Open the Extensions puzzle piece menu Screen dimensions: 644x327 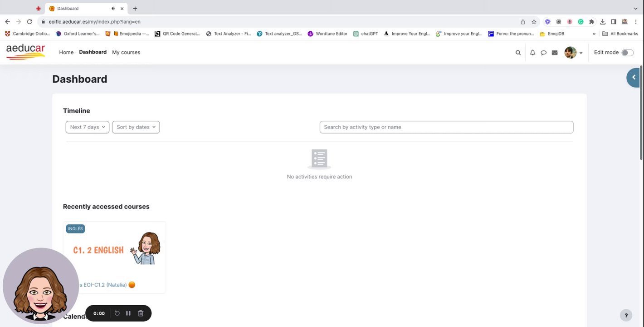[591, 21]
